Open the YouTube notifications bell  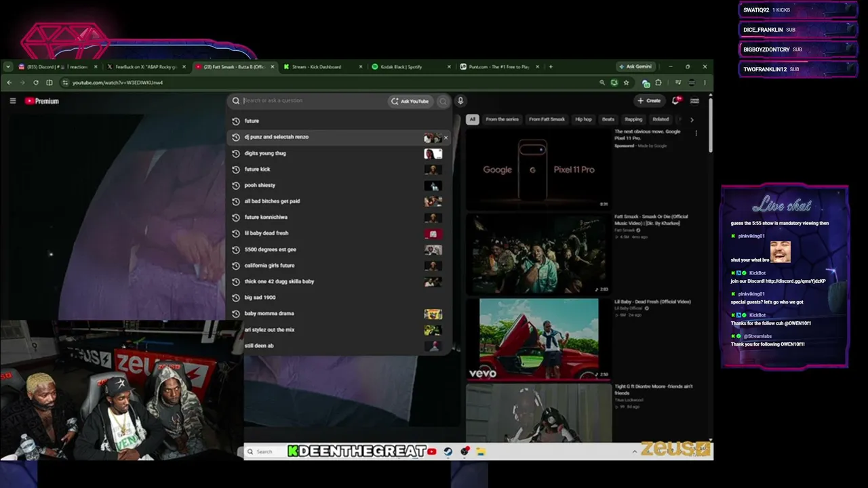pos(675,100)
